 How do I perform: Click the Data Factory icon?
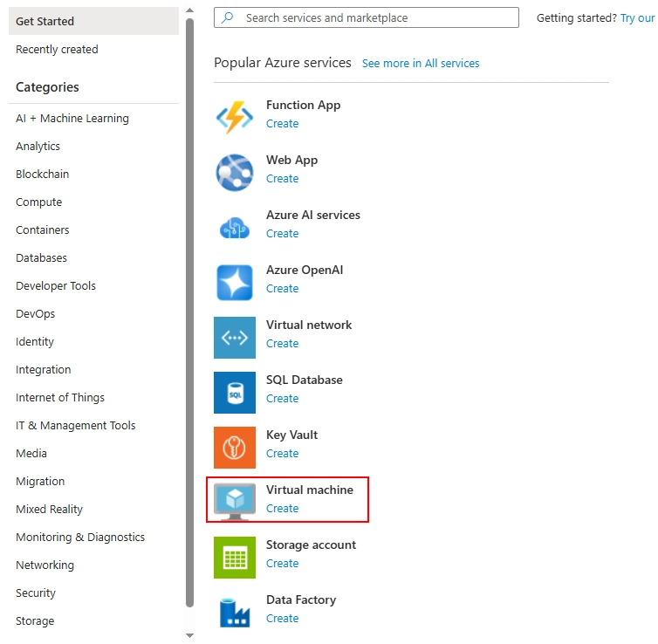point(235,613)
